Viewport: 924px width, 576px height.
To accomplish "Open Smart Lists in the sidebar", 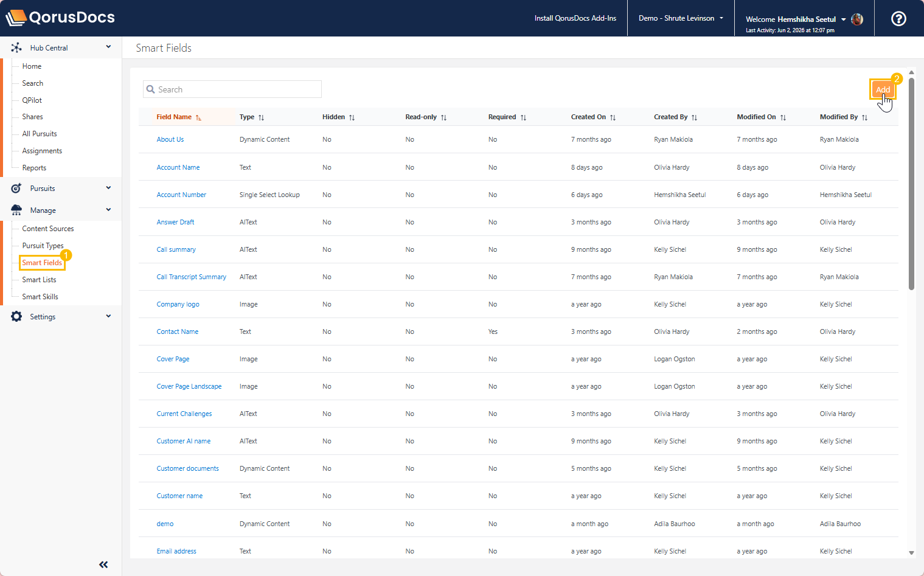I will (x=39, y=280).
